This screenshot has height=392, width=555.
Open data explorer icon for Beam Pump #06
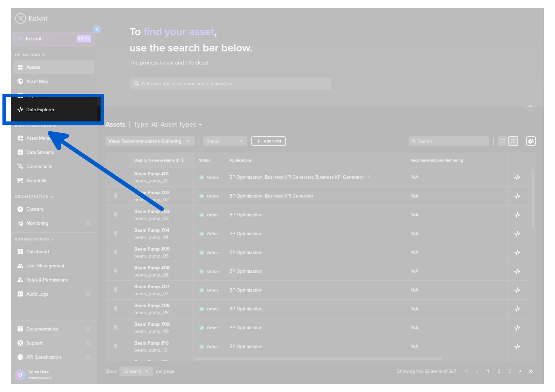pos(517,272)
